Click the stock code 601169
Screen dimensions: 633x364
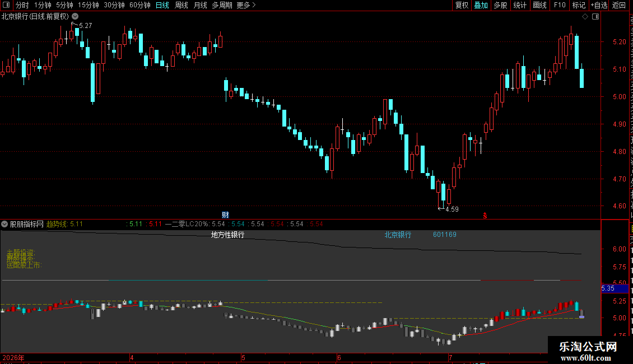tap(444, 235)
